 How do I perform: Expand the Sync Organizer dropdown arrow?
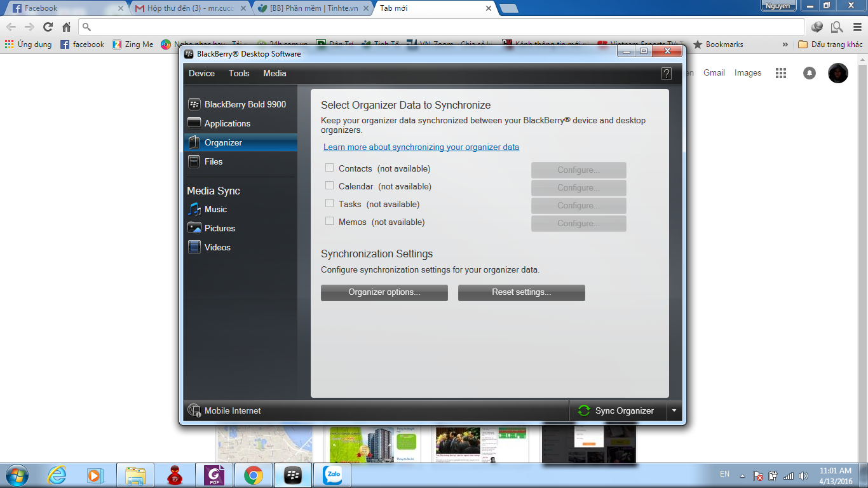(x=674, y=411)
